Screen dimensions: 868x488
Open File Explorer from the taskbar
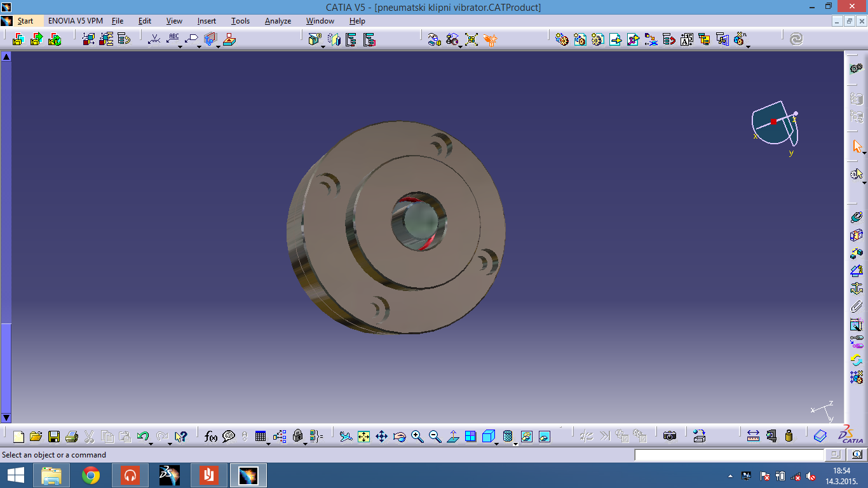click(x=51, y=475)
